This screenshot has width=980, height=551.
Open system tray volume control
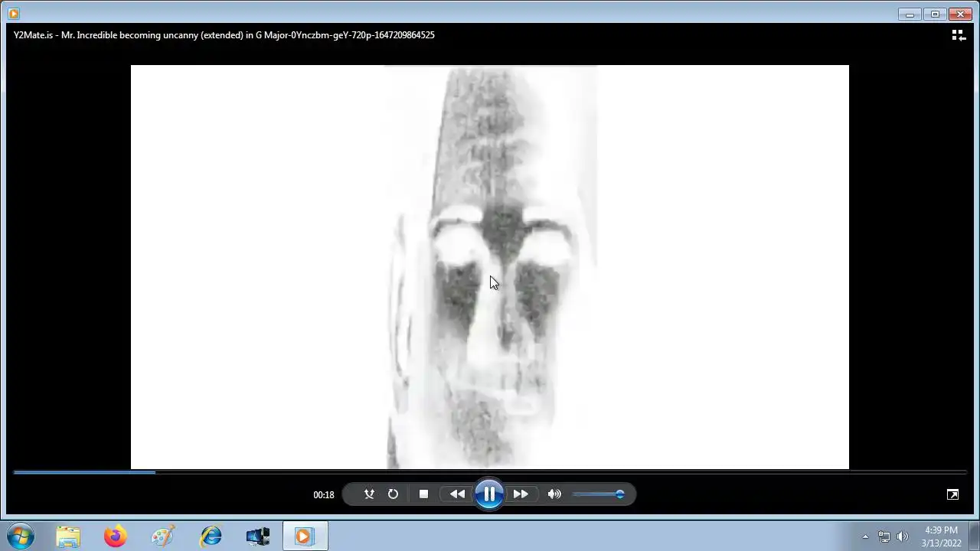[x=903, y=536]
